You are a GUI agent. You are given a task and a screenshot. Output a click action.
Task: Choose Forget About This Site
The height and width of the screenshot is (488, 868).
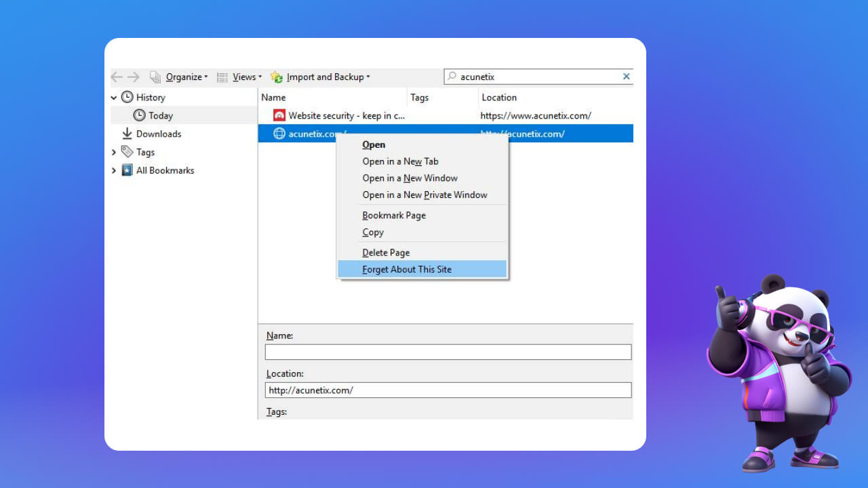click(x=422, y=269)
